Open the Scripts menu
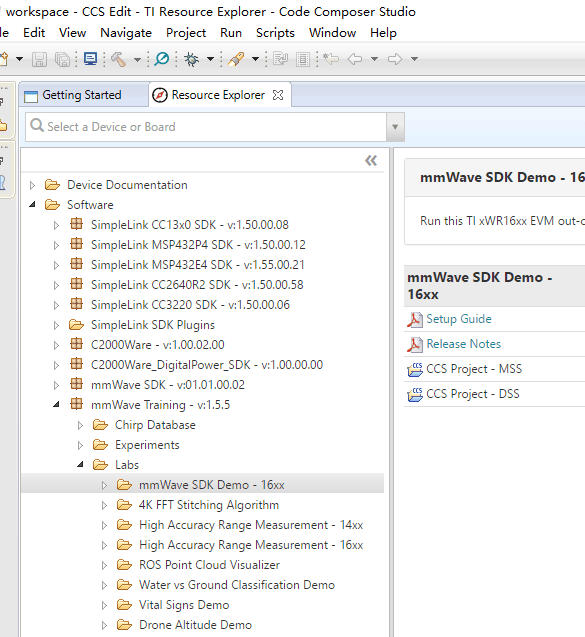The width and height of the screenshot is (585, 637). click(x=275, y=33)
